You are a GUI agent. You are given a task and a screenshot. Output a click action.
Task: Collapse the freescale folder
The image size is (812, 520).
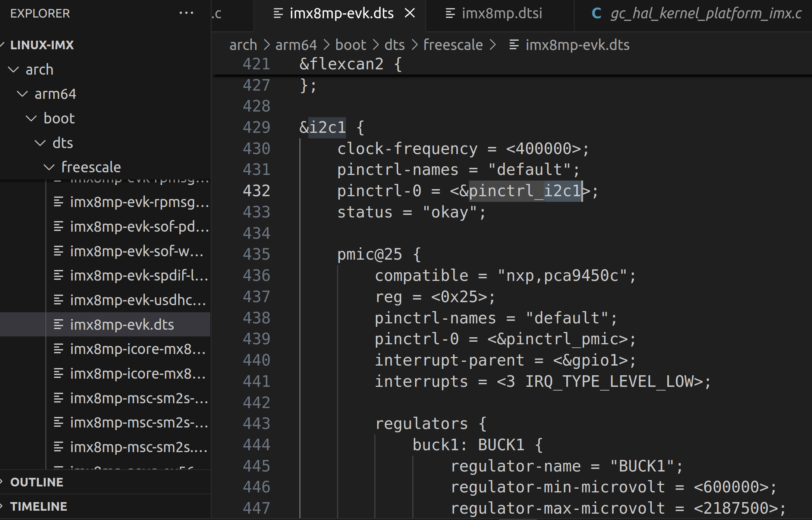tap(49, 167)
